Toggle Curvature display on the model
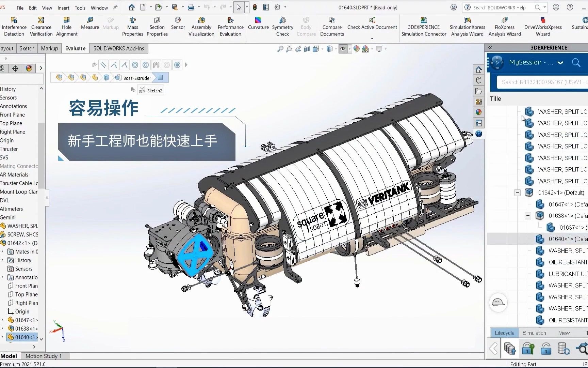Image resolution: width=588 pixels, height=368 pixels. [x=258, y=24]
